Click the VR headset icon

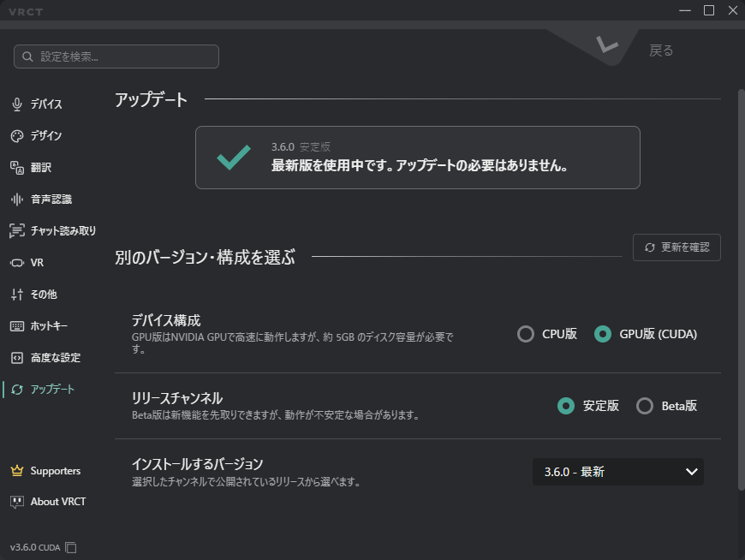coord(17,263)
